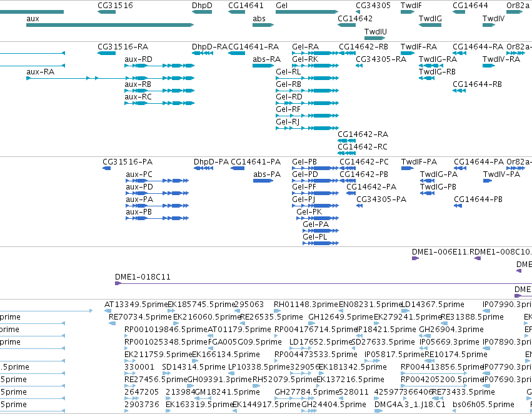This screenshot has width=532, height=414.
Task: Select transcript Gel-RK
Action: click(305, 59)
